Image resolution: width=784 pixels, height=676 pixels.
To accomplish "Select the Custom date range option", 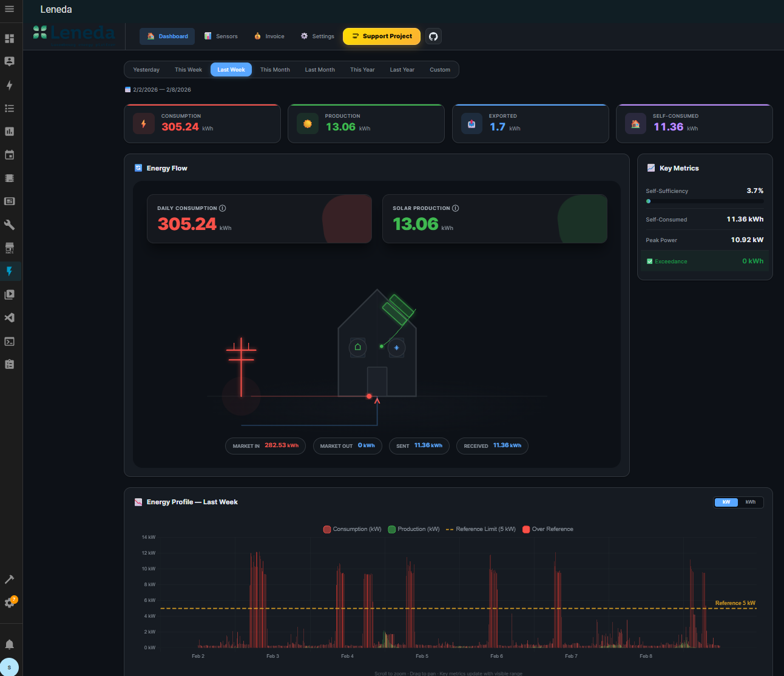I will [440, 70].
